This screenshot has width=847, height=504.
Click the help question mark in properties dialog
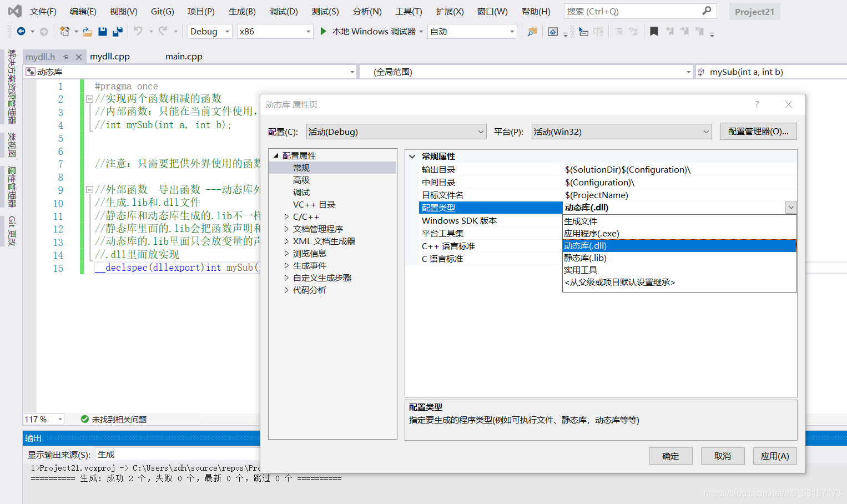pos(757,104)
